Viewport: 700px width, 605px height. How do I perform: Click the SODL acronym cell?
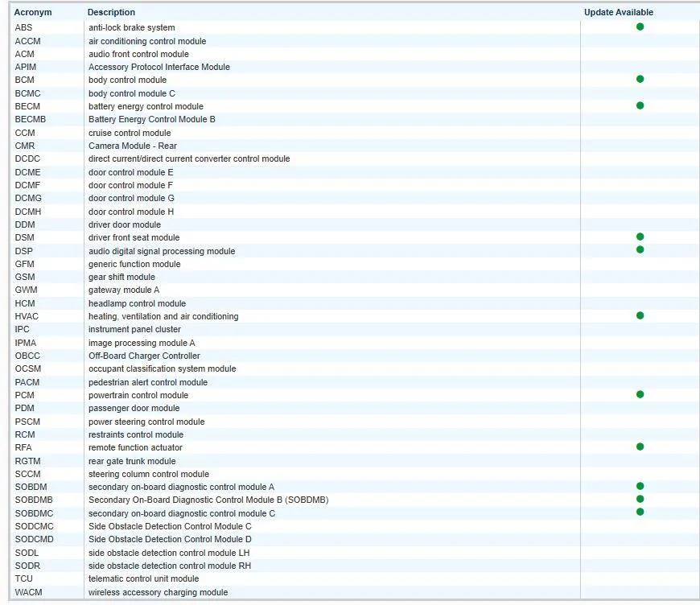point(27,553)
